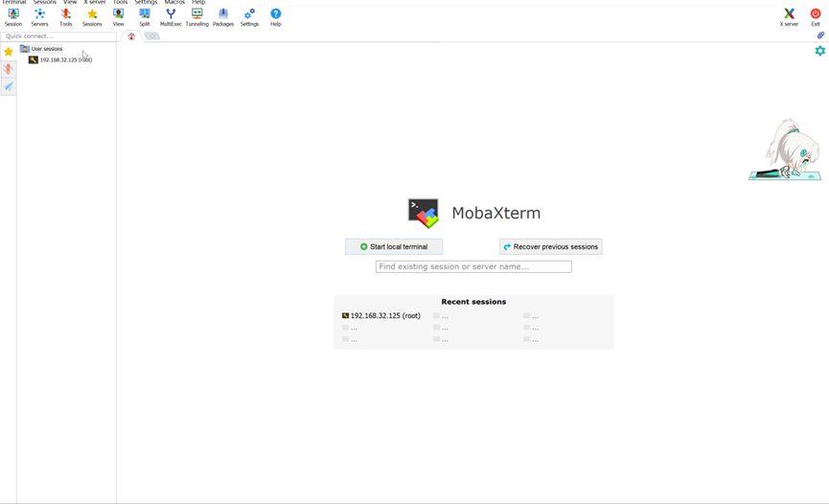Toggle the X server icon
The height and width of the screenshot is (504, 829).
pos(789,17)
